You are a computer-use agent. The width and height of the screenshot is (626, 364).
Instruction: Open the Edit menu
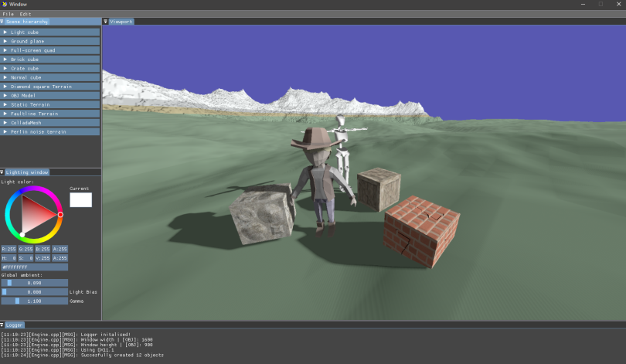pos(26,14)
